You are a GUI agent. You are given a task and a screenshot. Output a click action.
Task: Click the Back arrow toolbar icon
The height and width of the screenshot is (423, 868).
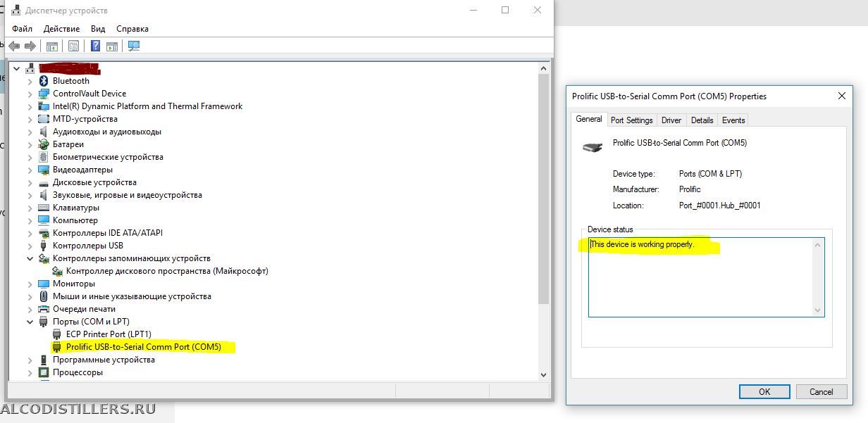14,46
